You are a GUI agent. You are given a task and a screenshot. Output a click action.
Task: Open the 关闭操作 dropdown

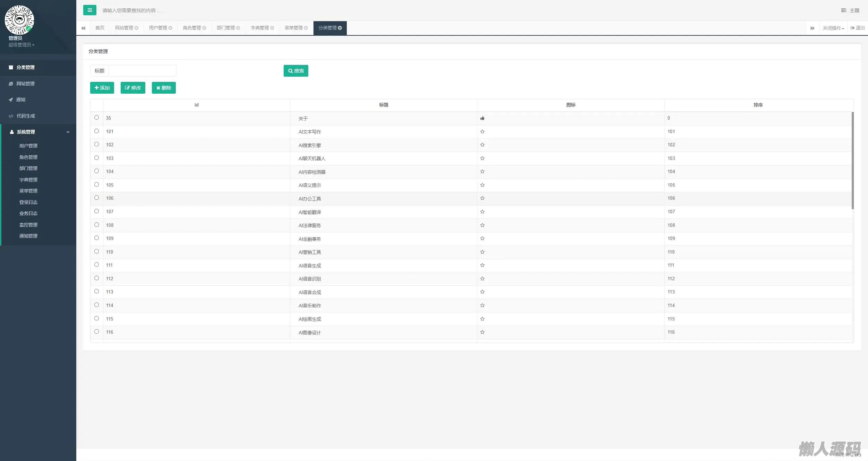tap(833, 28)
